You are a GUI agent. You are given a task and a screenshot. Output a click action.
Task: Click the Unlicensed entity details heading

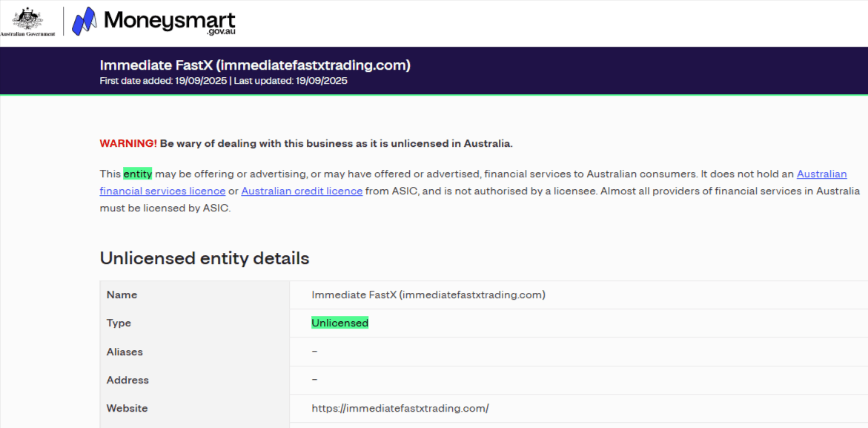click(205, 258)
